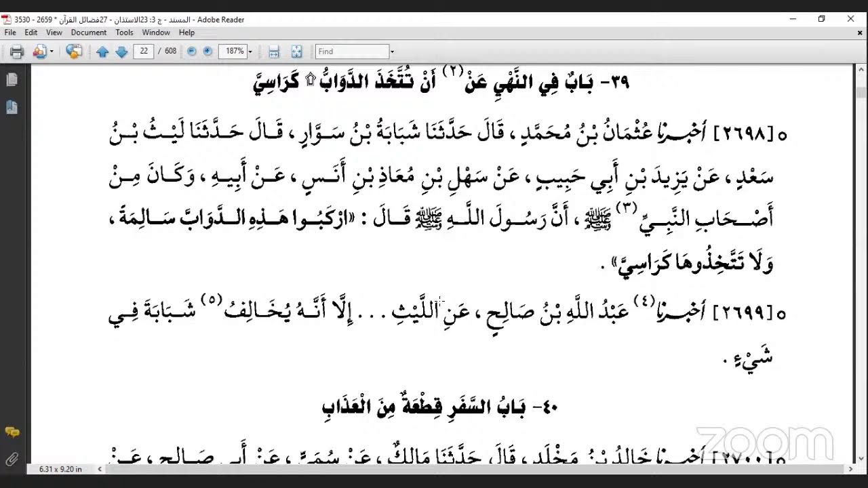The height and width of the screenshot is (488, 868).
Task: Open the Edit menu
Action: (x=31, y=33)
